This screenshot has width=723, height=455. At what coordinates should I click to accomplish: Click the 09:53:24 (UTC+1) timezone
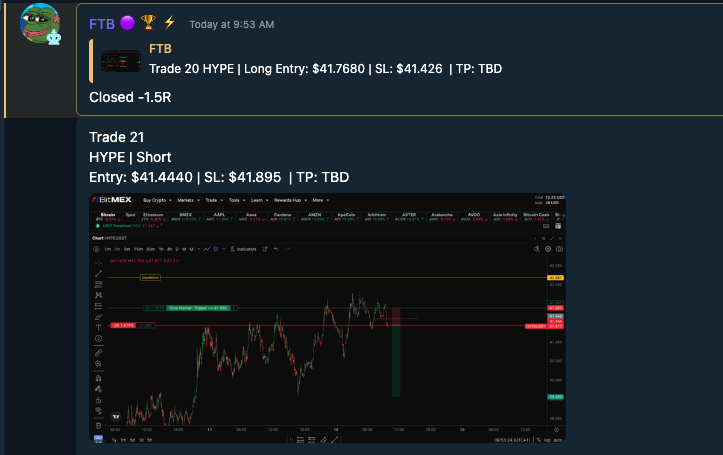coord(512,440)
